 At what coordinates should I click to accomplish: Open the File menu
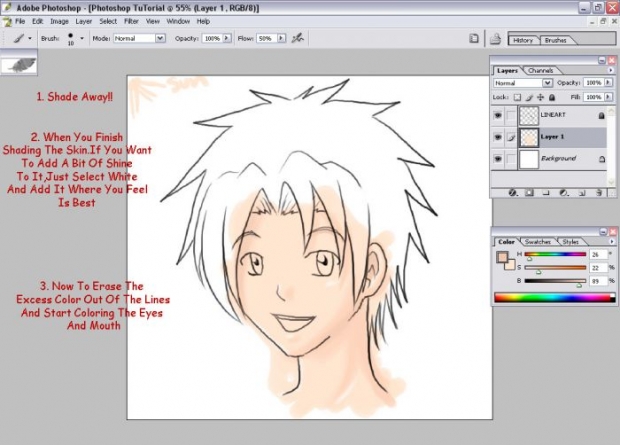click(x=20, y=21)
